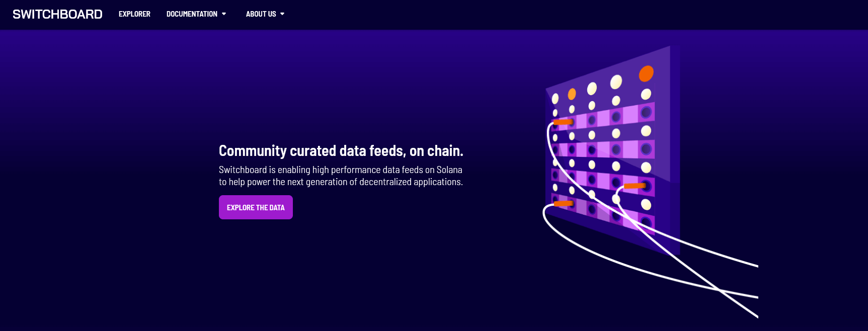Click the small orange light in the panel's top row
The width and height of the screenshot is (868, 331).
tap(572, 94)
